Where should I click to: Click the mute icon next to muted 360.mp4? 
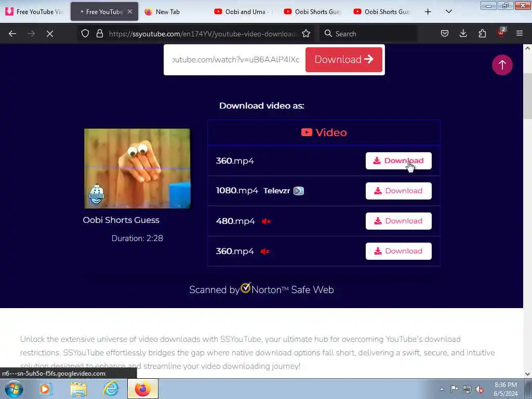(265, 251)
